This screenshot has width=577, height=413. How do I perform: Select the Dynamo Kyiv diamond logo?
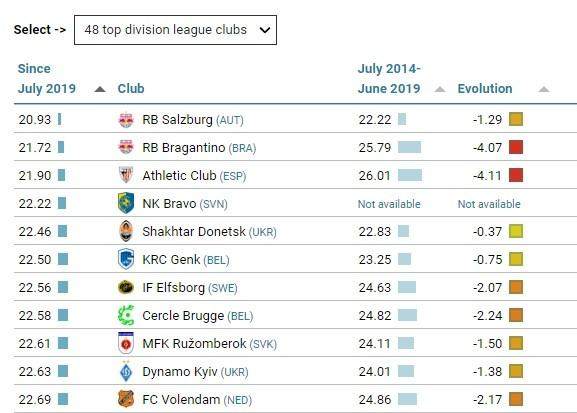pyautogui.click(x=126, y=371)
